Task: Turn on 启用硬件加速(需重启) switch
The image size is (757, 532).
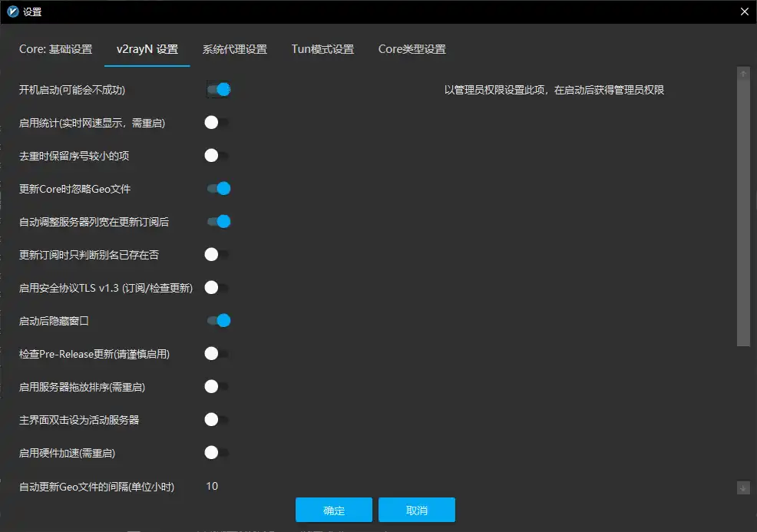Action: (x=217, y=453)
